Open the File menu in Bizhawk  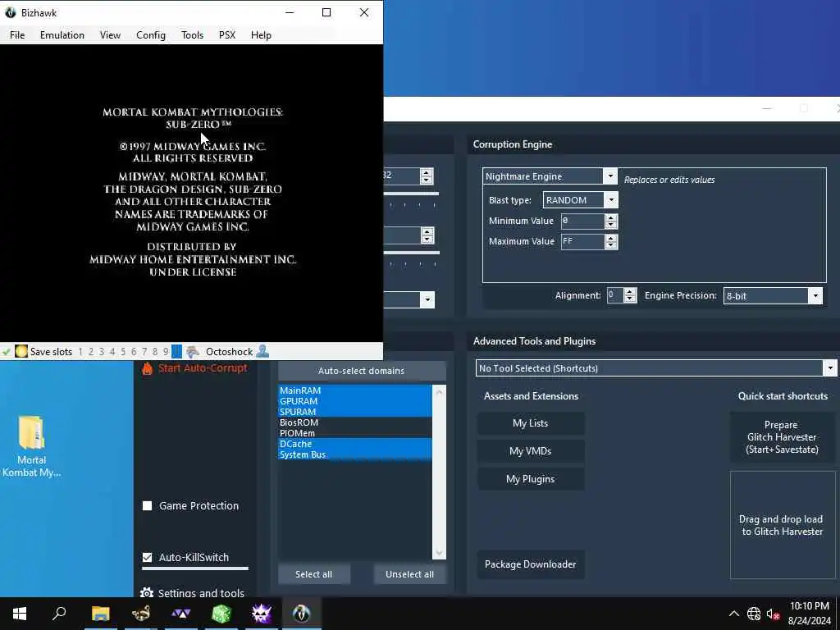point(17,34)
